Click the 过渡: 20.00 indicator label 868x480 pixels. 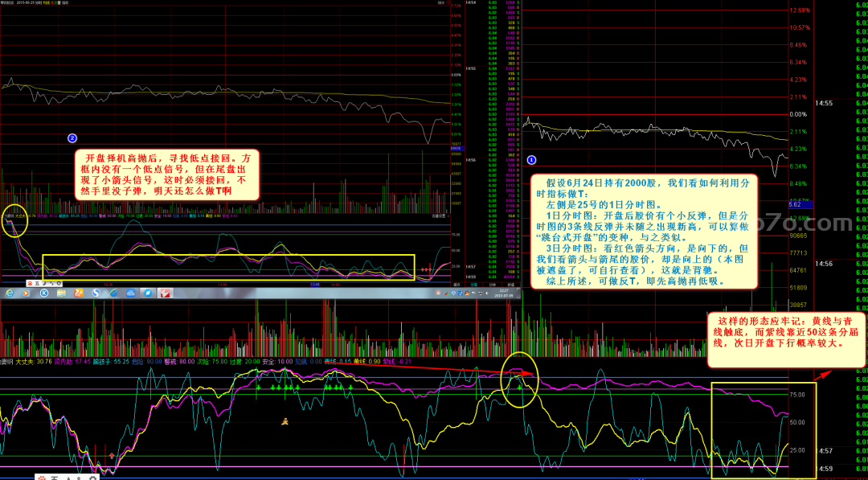point(244,362)
